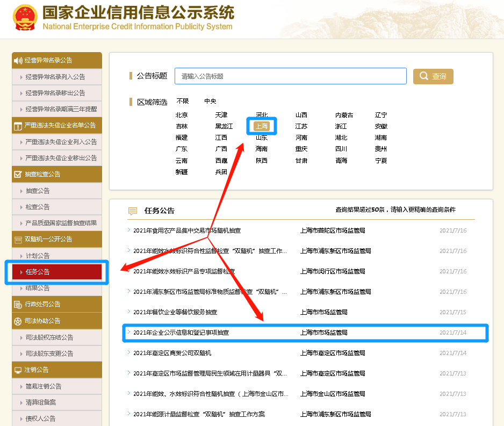Viewport: 504px width, 426px height.
Task: Open 产品质量国家监督抽查结果 sidebar item
Action: 57,223
